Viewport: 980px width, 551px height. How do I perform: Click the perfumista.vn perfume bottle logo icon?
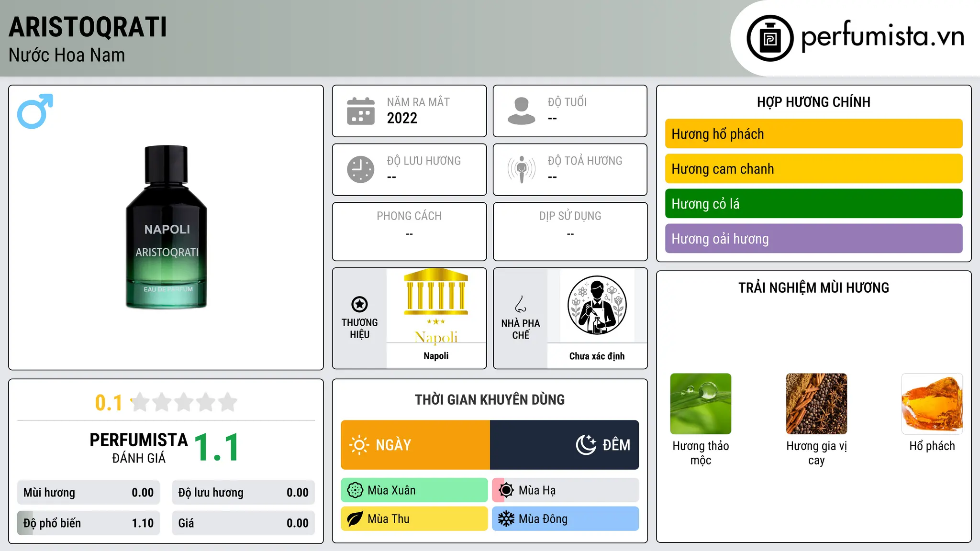(x=770, y=38)
